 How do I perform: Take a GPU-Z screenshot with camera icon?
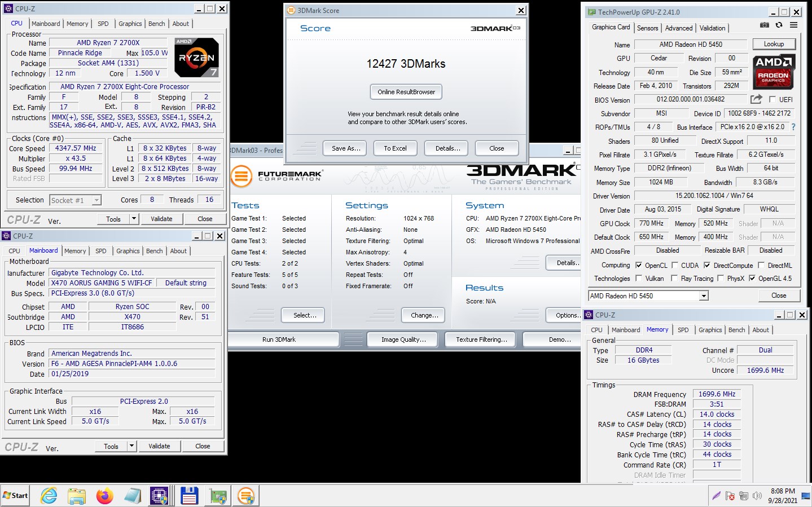(764, 25)
